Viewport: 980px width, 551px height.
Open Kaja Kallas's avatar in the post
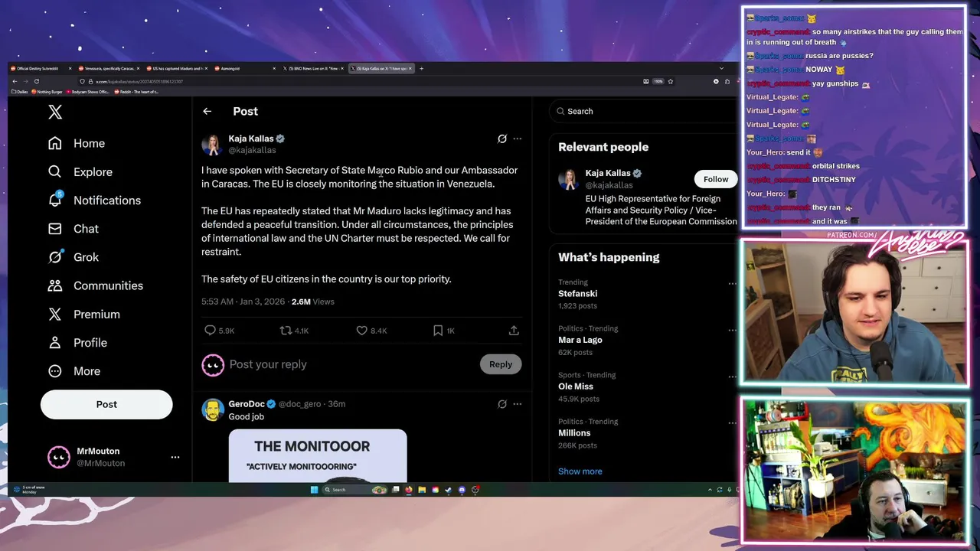(x=212, y=144)
